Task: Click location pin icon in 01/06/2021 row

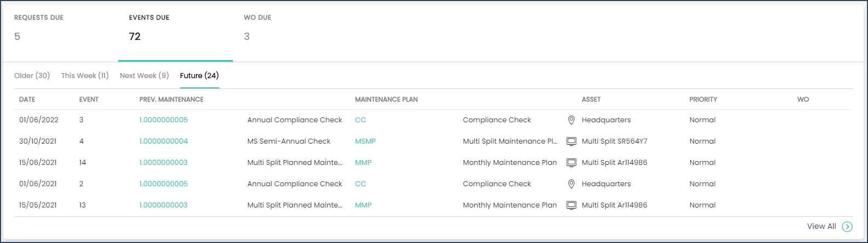Action: pyautogui.click(x=571, y=184)
